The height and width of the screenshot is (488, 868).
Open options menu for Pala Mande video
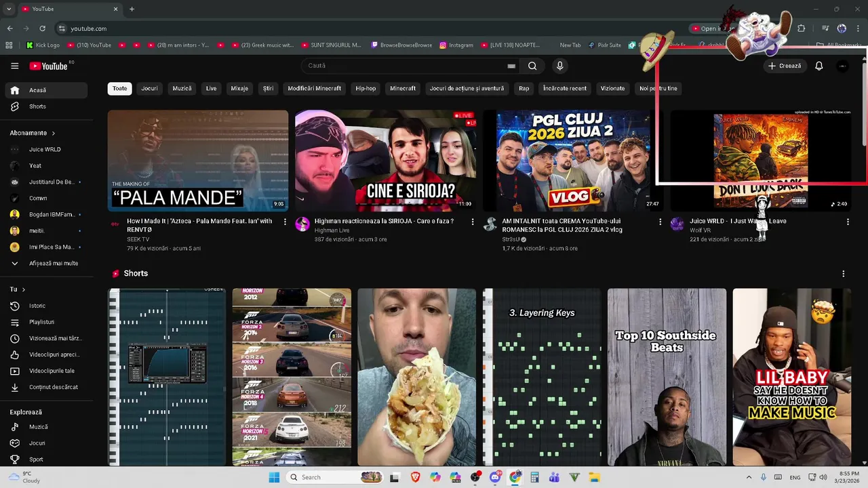tap(285, 222)
